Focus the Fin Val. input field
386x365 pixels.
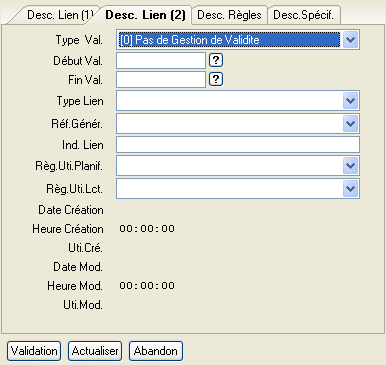[x=161, y=80]
